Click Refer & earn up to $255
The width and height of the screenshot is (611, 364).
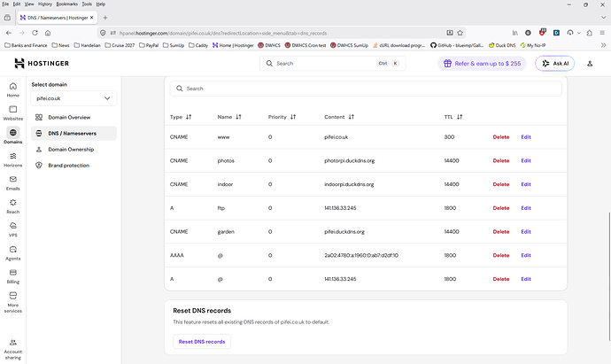tap(482, 64)
